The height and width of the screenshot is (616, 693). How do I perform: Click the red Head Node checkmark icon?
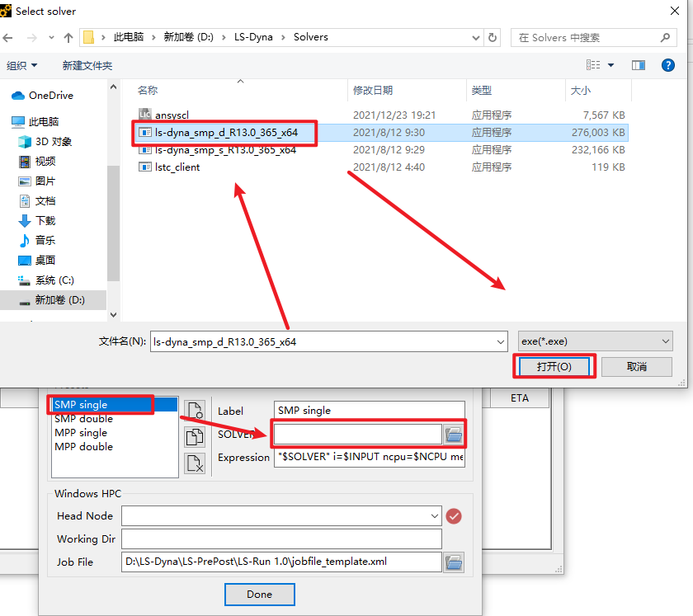(x=454, y=516)
